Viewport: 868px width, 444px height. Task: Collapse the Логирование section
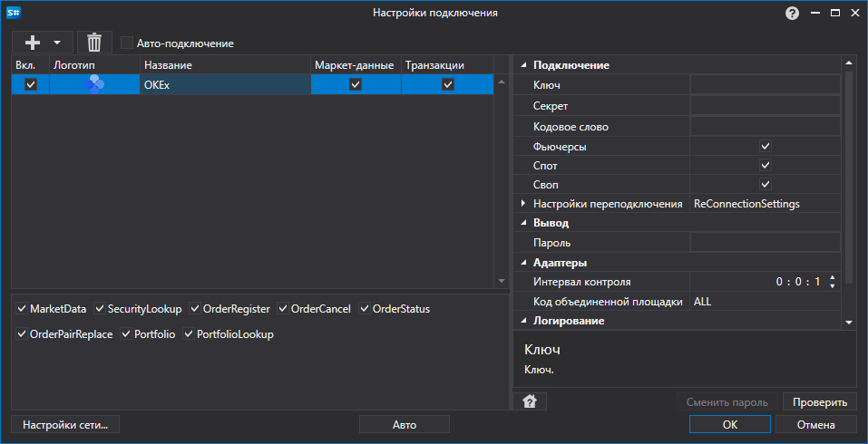pos(523,321)
